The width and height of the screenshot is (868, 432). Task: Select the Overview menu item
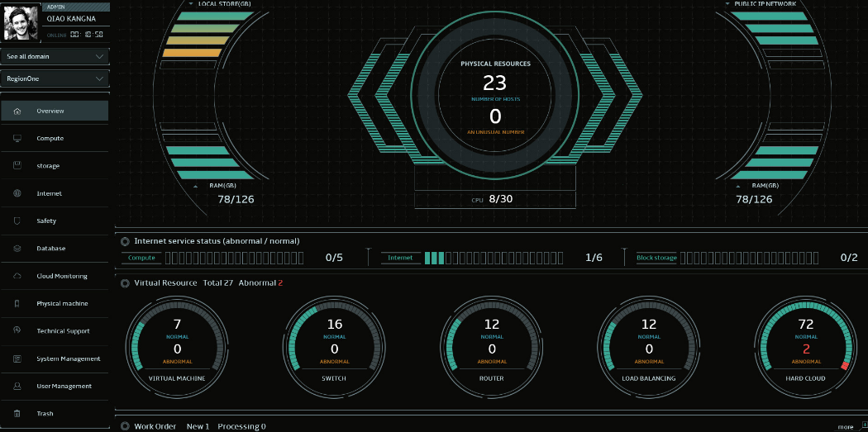pos(55,111)
